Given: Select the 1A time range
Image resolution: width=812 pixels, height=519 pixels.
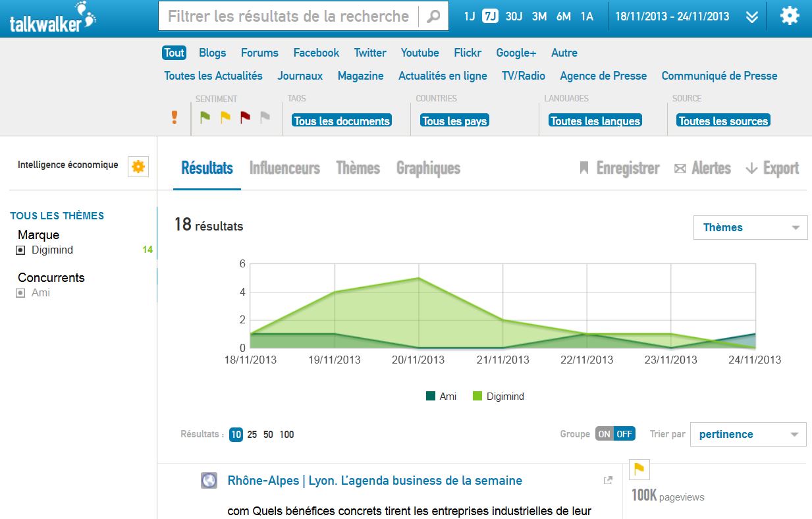Looking at the screenshot, I should point(587,16).
